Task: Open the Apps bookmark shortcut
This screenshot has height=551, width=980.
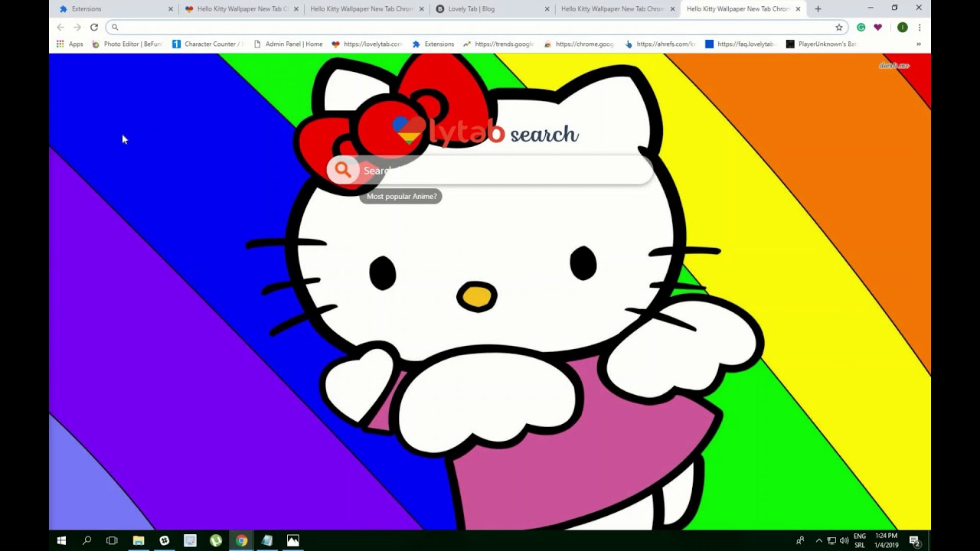Action: pyautogui.click(x=70, y=44)
